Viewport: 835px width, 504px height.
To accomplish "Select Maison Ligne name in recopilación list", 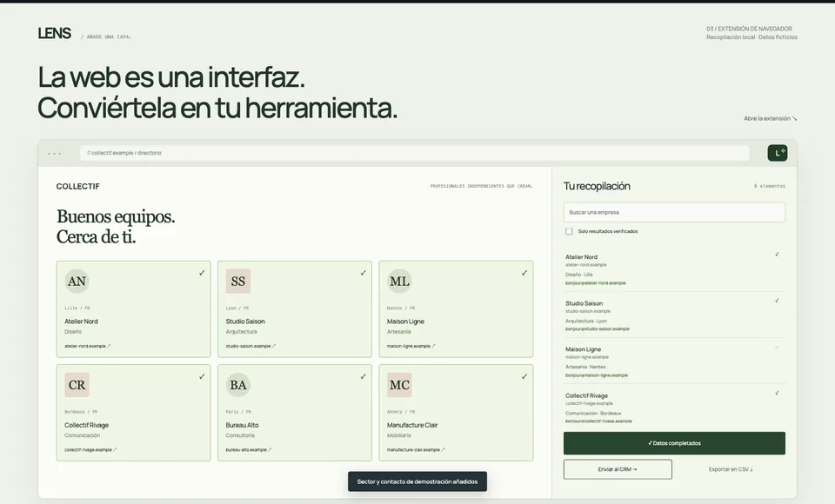I will [x=583, y=349].
